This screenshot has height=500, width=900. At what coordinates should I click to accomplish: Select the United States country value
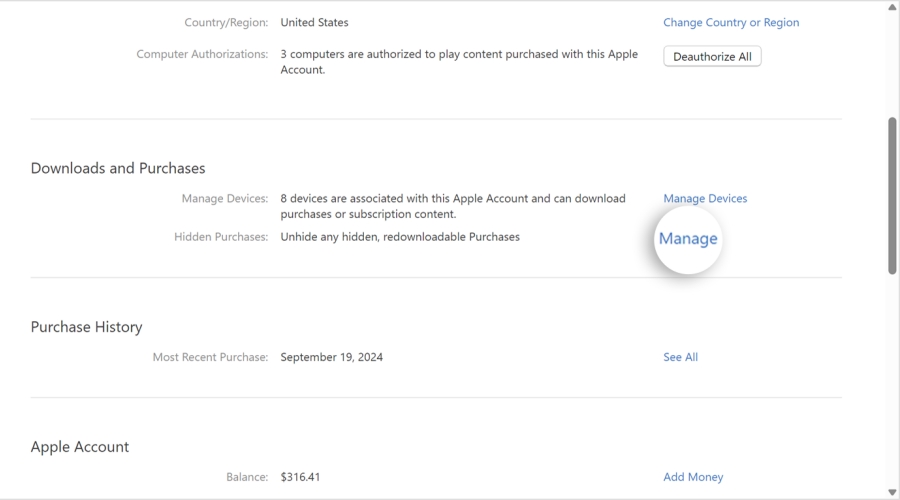tap(314, 22)
